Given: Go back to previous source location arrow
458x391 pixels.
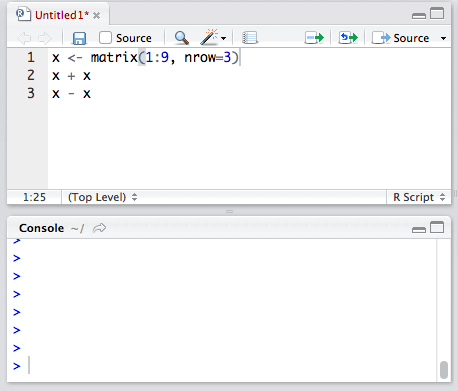Looking at the screenshot, I should coord(24,38).
